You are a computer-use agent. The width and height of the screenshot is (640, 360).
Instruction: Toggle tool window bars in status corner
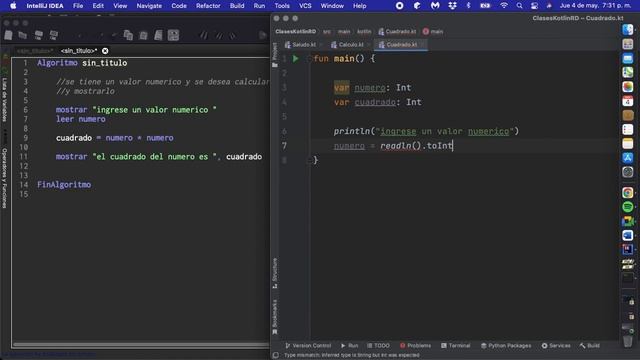point(276,355)
